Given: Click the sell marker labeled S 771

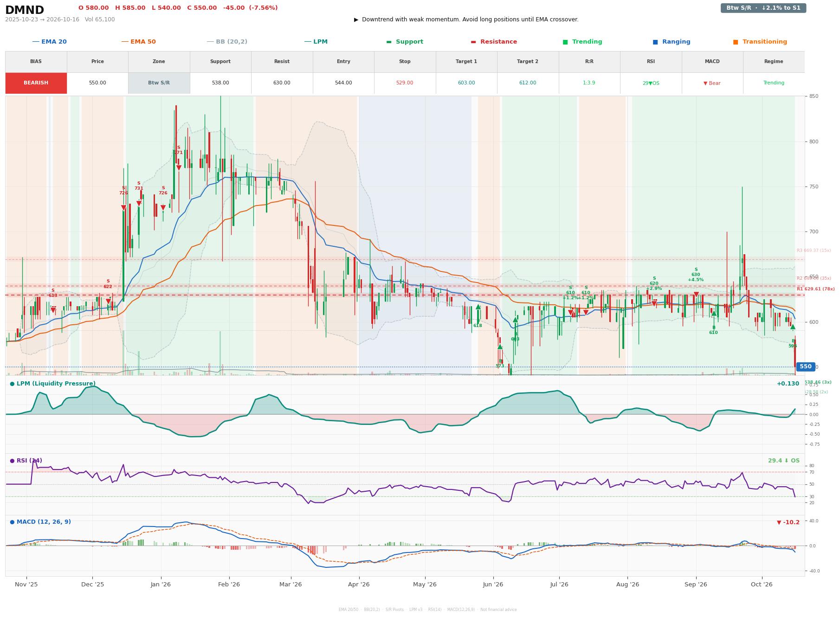Looking at the screenshot, I should coord(179,167).
